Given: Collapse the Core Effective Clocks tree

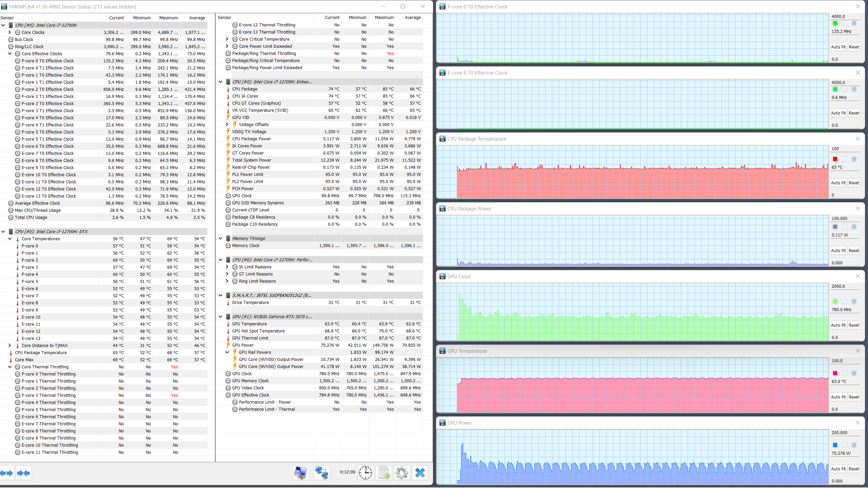Looking at the screenshot, I should tap(10, 54).
